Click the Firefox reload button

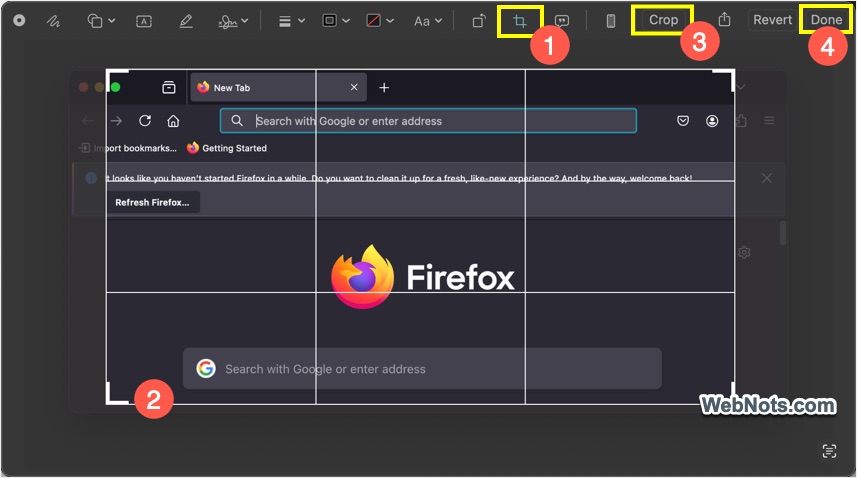click(145, 121)
